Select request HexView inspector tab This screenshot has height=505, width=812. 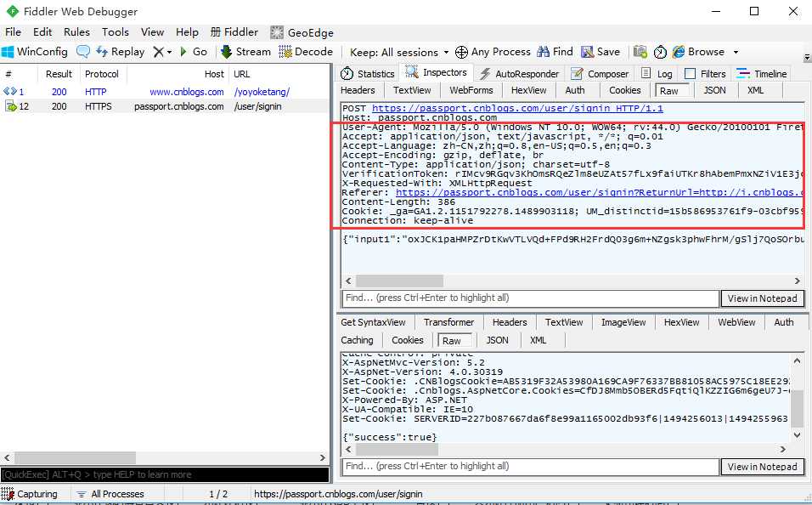pyautogui.click(x=528, y=90)
